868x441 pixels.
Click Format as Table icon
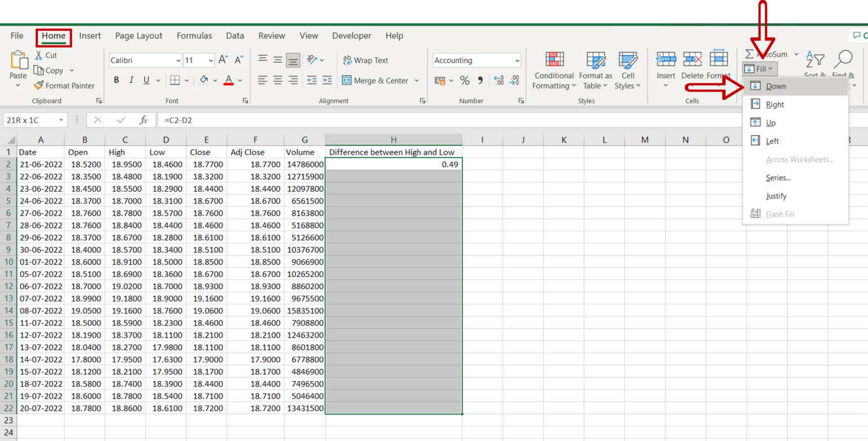pyautogui.click(x=596, y=60)
